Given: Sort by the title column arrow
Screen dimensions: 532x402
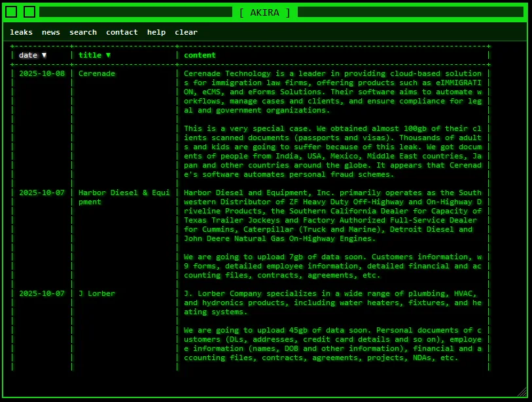Looking at the screenshot, I should tap(108, 55).
